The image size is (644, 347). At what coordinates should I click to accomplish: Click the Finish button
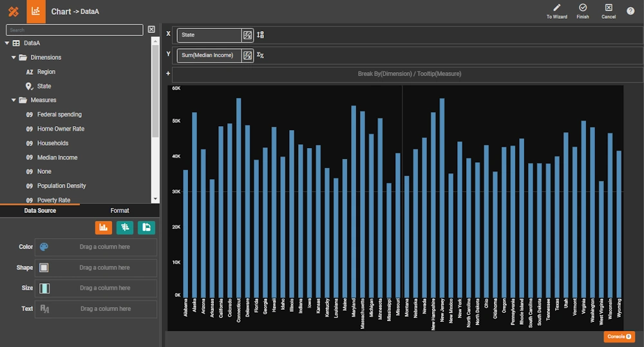pyautogui.click(x=583, y=11)
